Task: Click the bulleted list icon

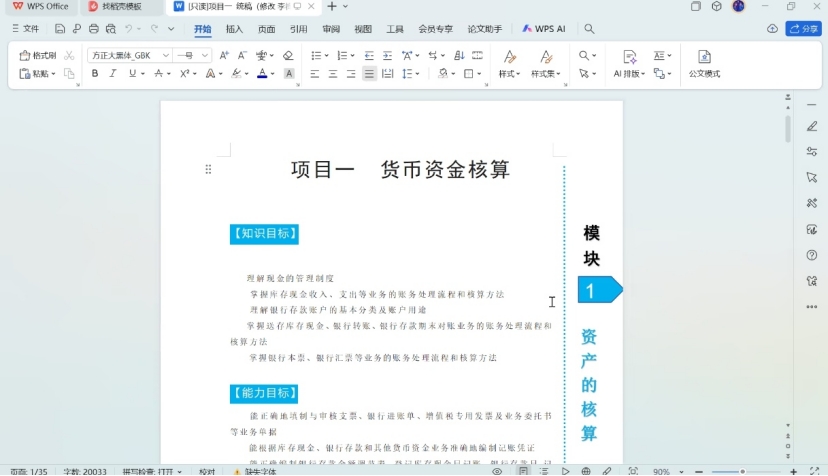Action: (316, 56)
